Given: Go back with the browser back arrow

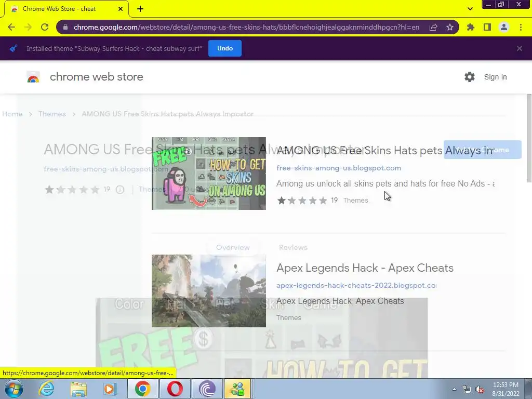Looking at the screenshot, I should coord(11,27).
